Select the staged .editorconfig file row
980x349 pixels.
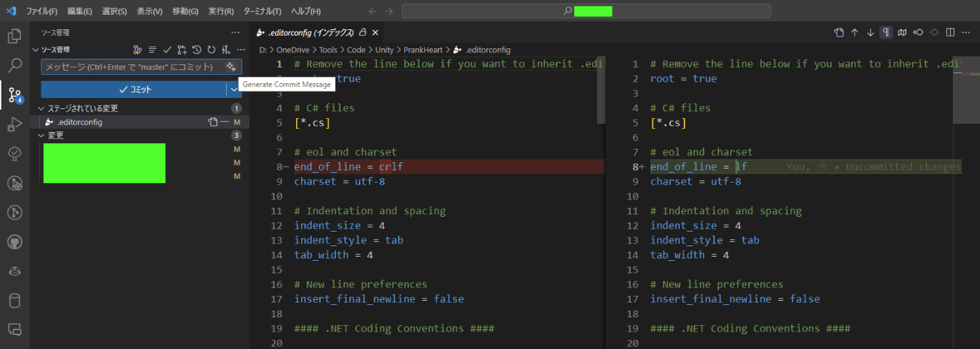(140, 122)
